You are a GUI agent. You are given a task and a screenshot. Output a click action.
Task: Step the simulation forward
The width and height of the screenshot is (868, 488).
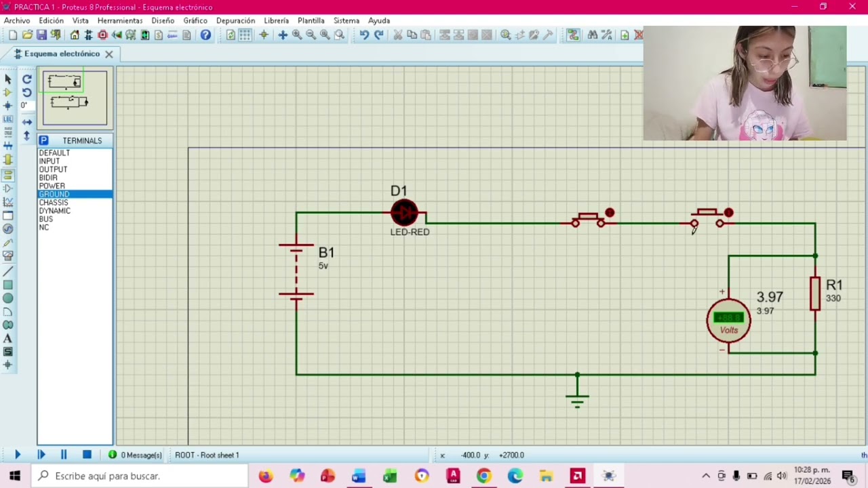point(41,455)
